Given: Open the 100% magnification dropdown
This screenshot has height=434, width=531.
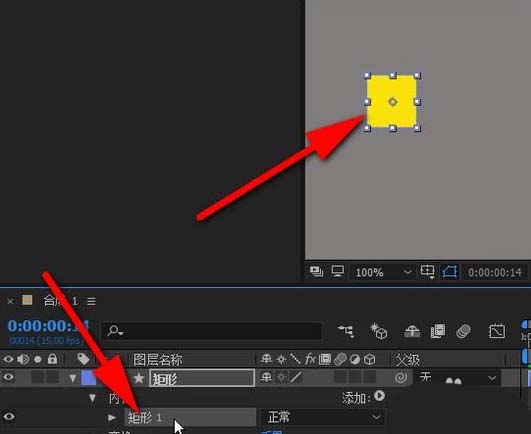Looking at the screenshot, I should (x=383, y=272).
